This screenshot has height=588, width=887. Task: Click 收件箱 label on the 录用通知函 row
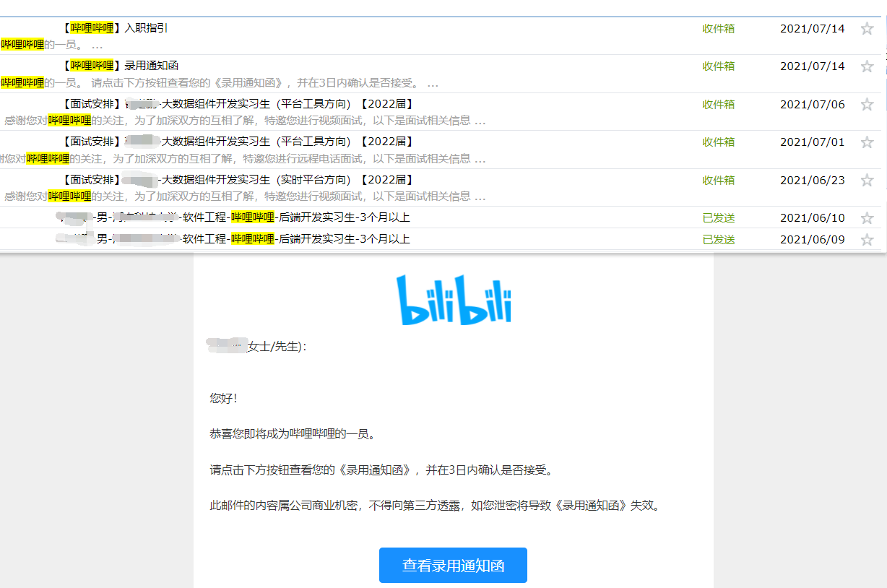(x=719, y=66)
